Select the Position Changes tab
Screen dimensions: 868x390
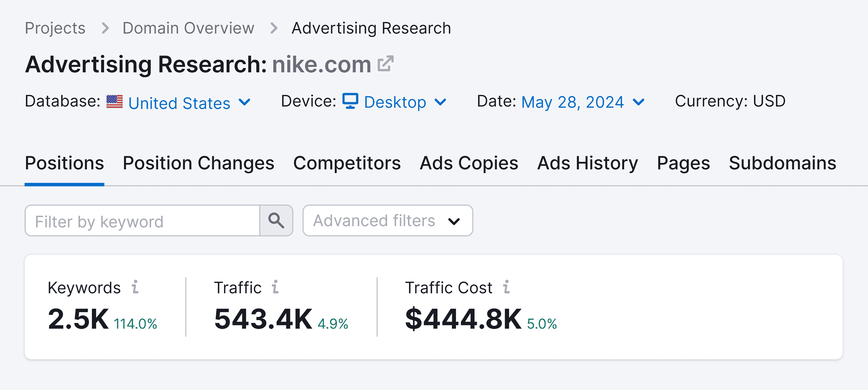point(198,163)
